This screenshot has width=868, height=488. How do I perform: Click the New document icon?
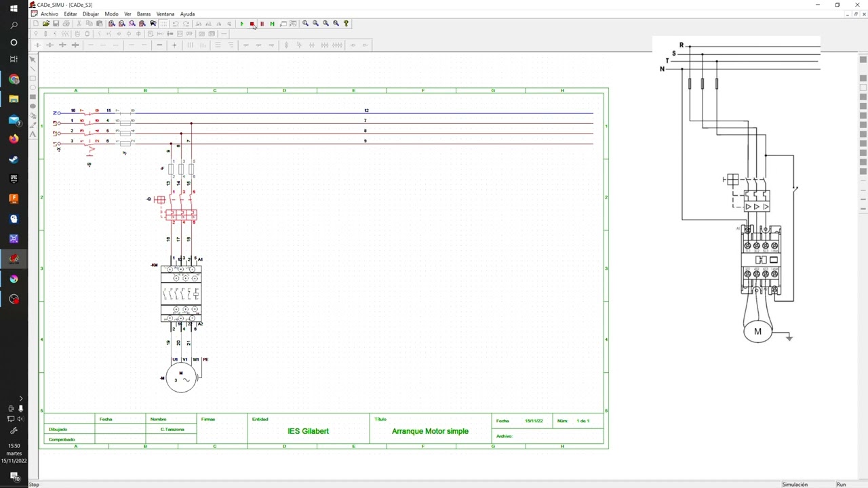(36, 24)
